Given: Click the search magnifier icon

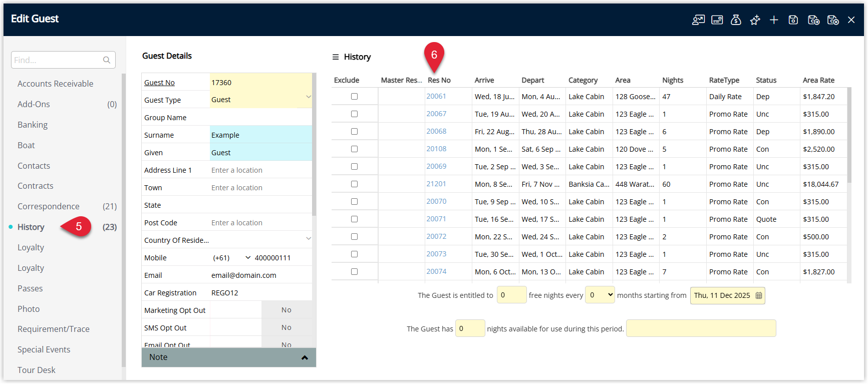Looking at the screenshot, I should click(x=107, y=60).
